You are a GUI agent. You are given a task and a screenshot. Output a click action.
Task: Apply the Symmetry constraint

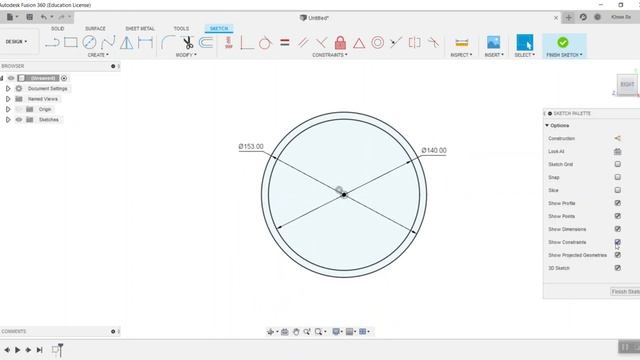[x=414, y=42]
